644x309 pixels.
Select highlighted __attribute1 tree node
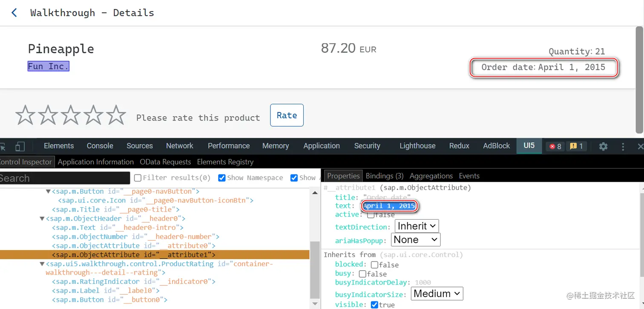pos(155,255)
